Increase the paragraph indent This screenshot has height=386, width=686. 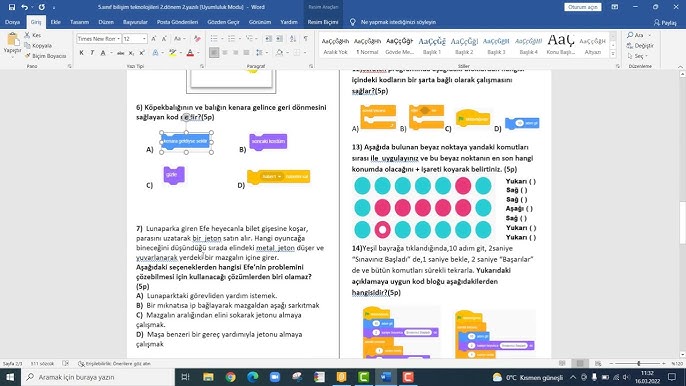[279, 39]
